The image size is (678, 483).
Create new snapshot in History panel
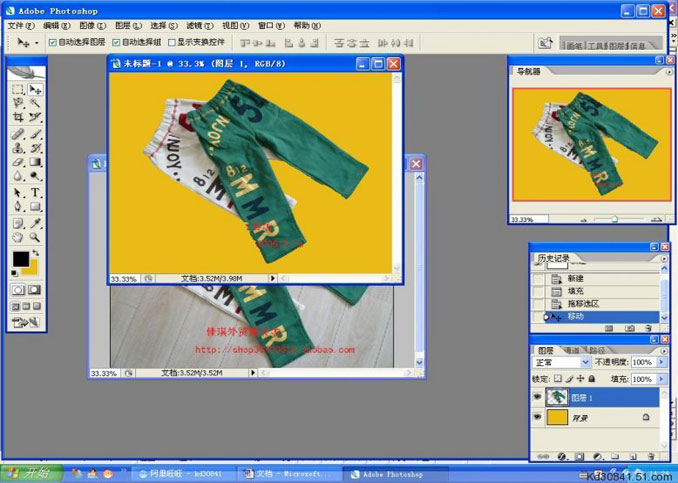pos(630,329)
